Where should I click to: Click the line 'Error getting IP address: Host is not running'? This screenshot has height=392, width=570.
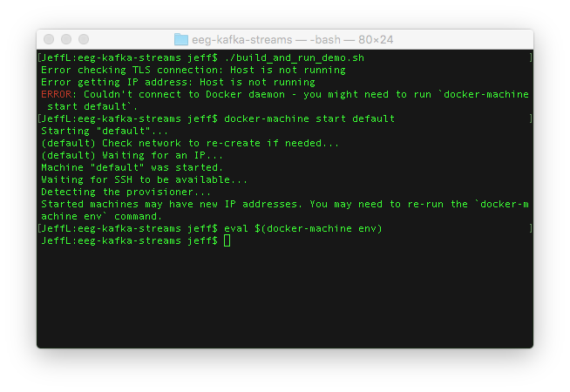pos(178,82)
